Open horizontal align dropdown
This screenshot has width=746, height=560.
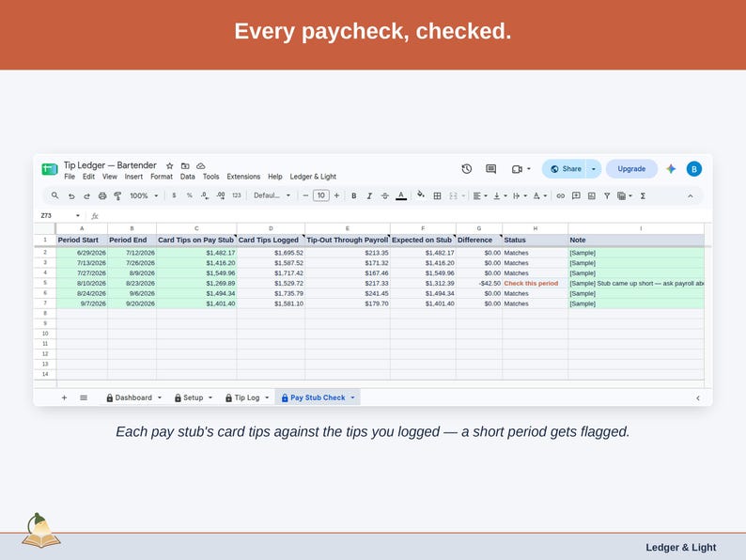[480, 196]
